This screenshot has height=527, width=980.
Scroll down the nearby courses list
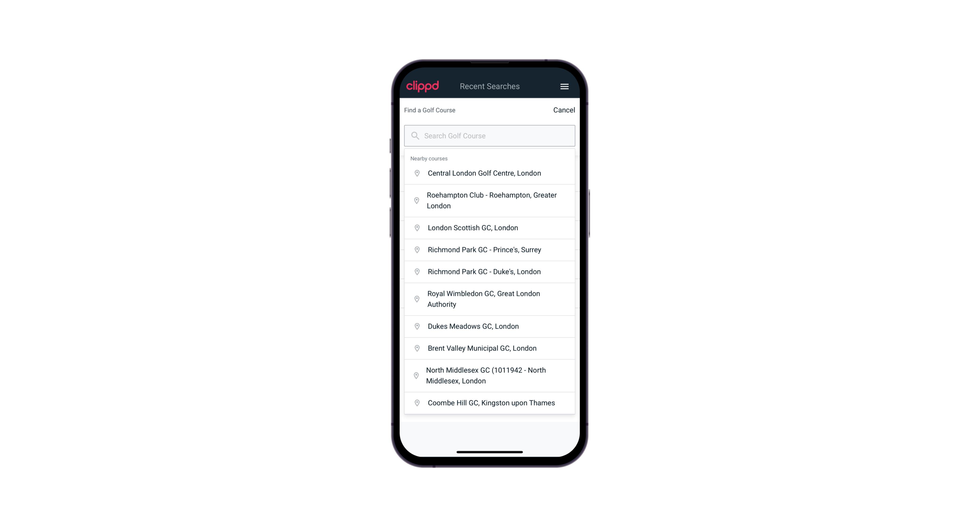pyautogui.click(x=489, y=285)
